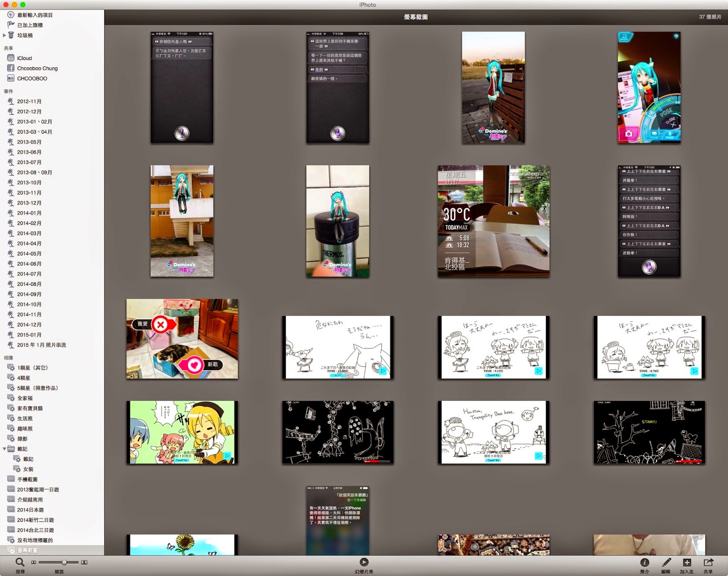Click the smart album icon for 趣味照
The image size is (728, 576).
click(11, 428)
